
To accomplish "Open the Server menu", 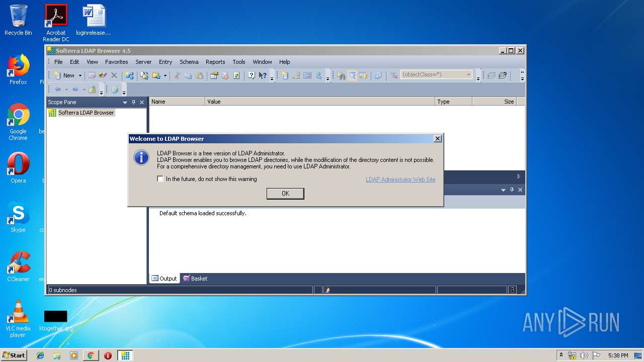I will pos(143,62).
